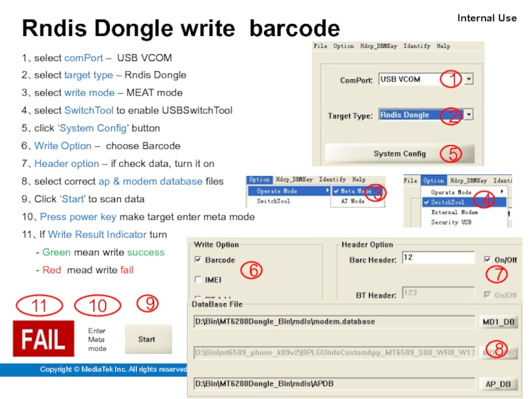The image size is (532, 399).
Task: Open the Help menu in top window
Action: coord(443,46)
